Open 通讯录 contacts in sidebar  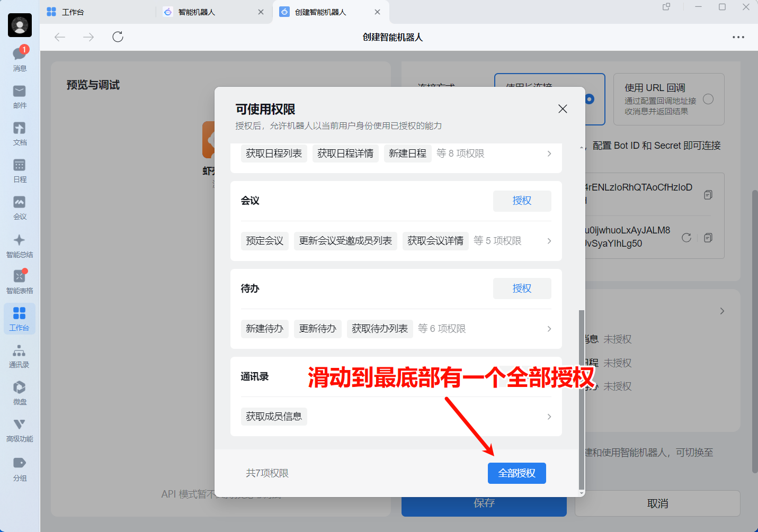tap(20, 356)
